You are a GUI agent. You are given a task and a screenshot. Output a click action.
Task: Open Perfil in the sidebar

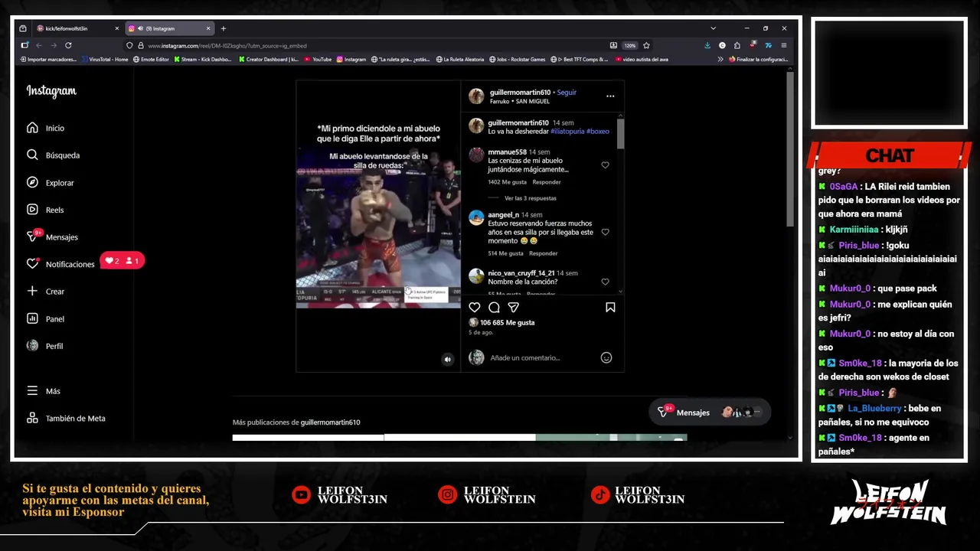45,346
